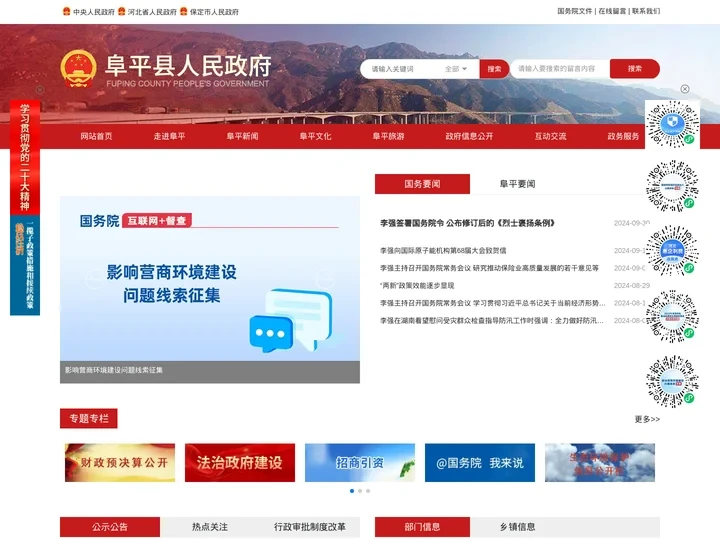Switch to the 热点关注 tab

[x=210, y=527]
